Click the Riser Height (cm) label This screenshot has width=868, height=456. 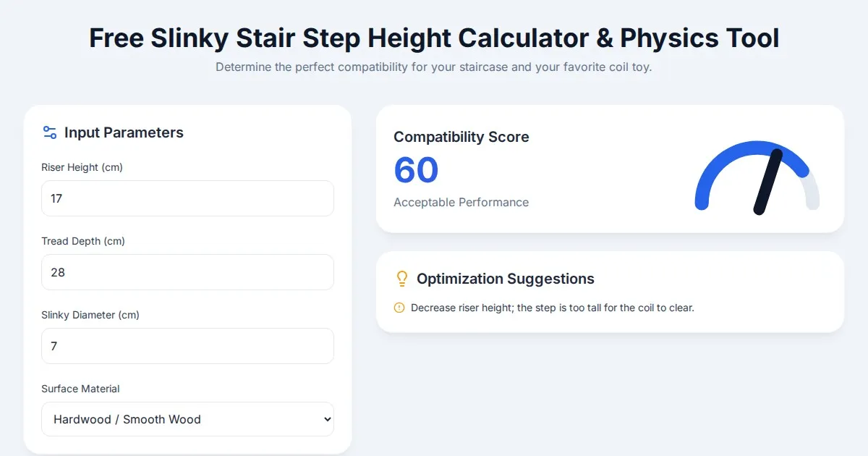tap(82, 167)
